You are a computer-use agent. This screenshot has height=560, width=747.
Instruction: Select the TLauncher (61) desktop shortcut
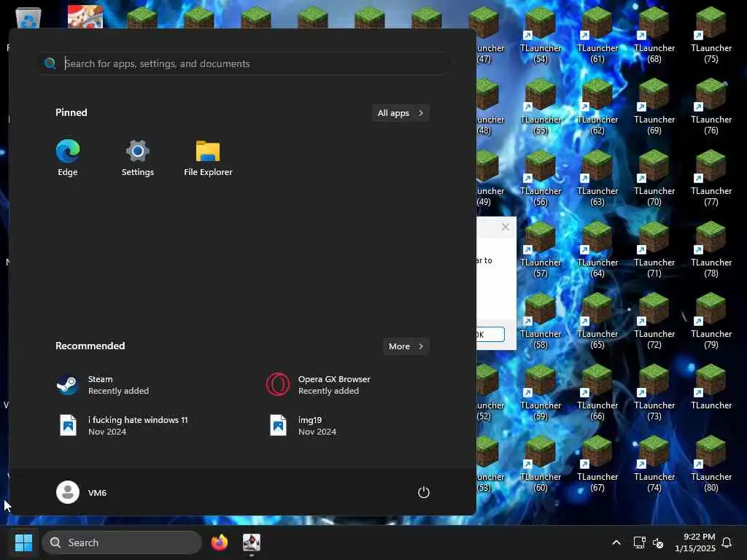pyautogui.click(x=597, y=35)
